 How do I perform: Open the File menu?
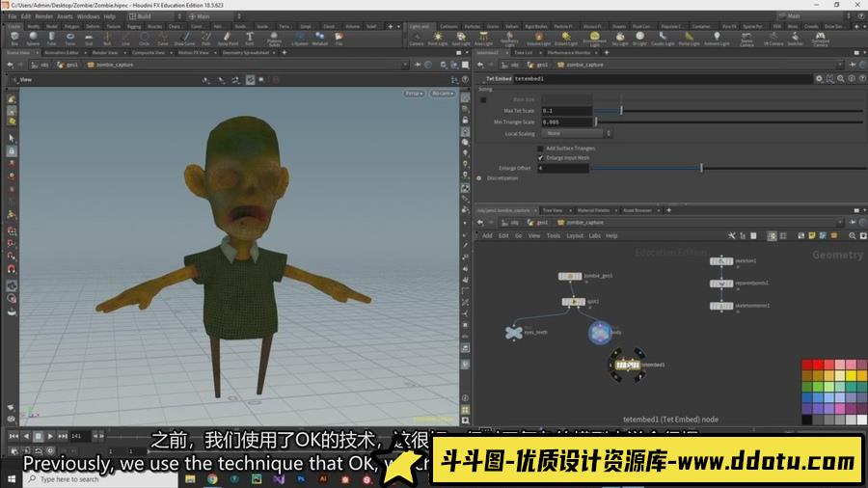coord(13,16)
